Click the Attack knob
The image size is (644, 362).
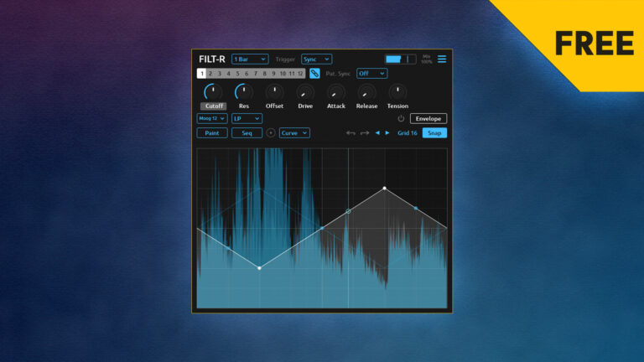[x=336, y=92]
